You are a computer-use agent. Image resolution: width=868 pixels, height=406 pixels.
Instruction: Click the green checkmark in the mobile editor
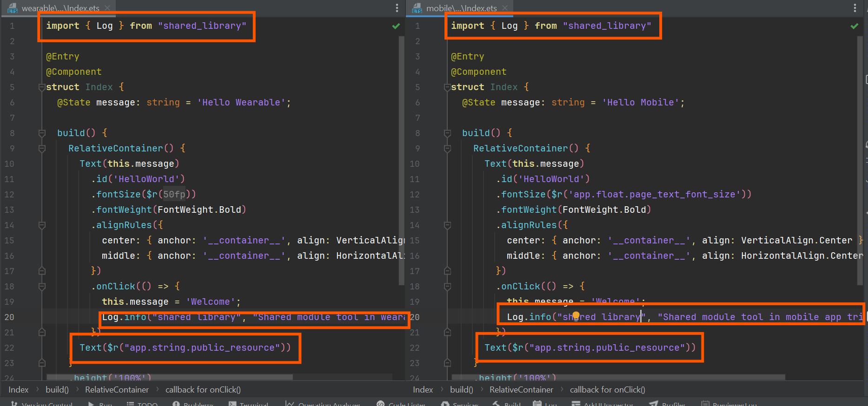pos(854,26)
